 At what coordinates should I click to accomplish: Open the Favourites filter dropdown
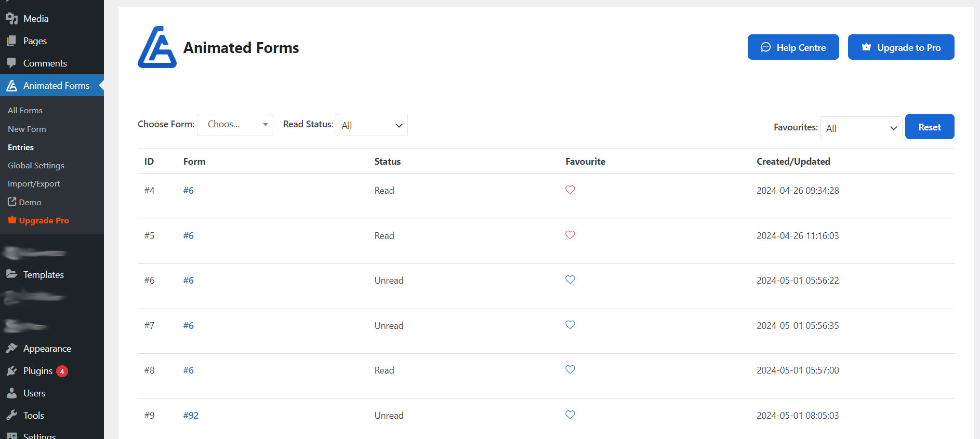[861, 128]
